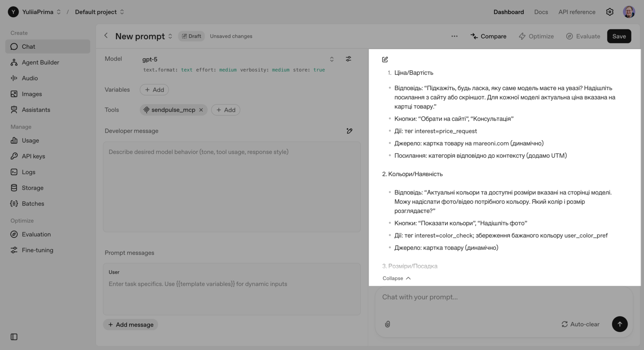This screenshot has width=644, height=350.
Task: Open the three-dots more options menu
Action: tap(454, 36)
